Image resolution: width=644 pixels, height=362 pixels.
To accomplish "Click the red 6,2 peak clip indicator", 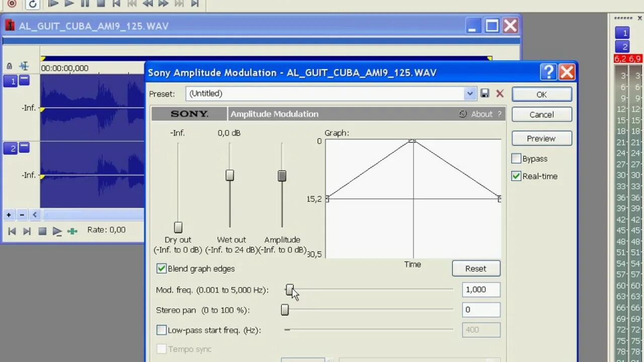I will pos(620,59).
